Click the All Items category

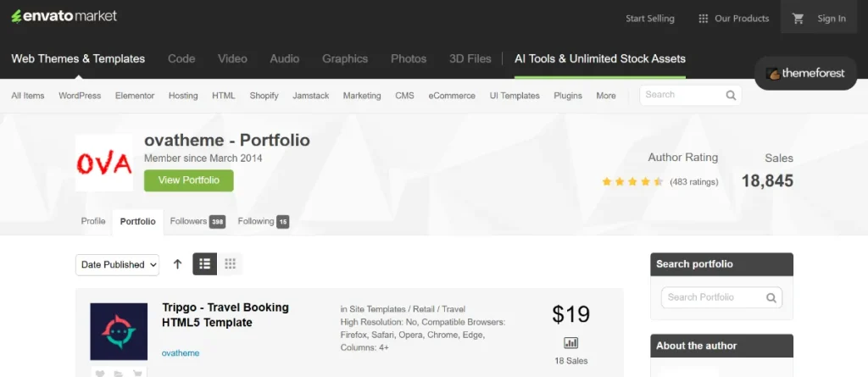pyautogui.click(x=28, y=95)
